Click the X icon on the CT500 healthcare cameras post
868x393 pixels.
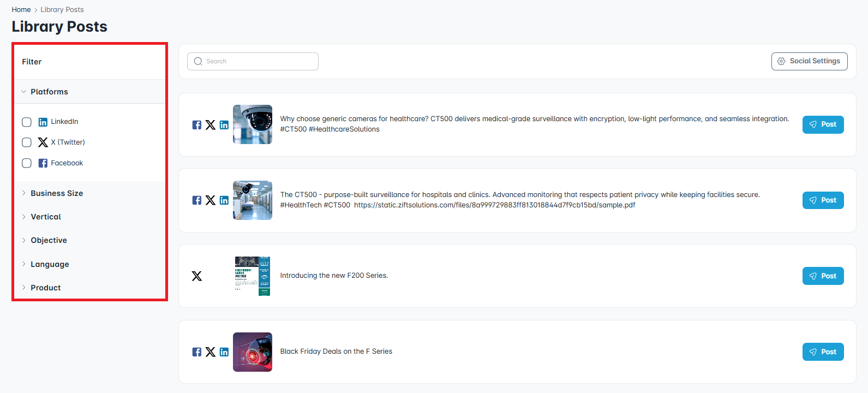coord(211,125)
